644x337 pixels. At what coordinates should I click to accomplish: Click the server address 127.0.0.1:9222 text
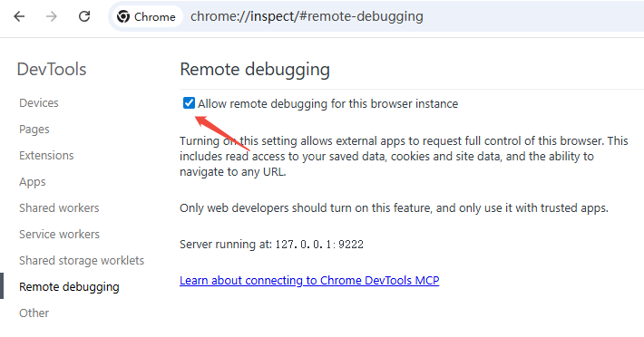click(319, 245)
